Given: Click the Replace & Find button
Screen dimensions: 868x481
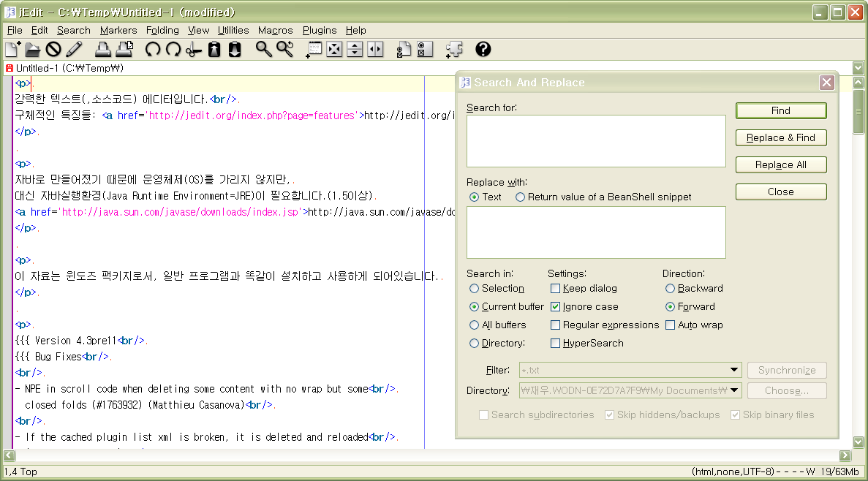Looking at the screenshot, I should click(781, 138).
